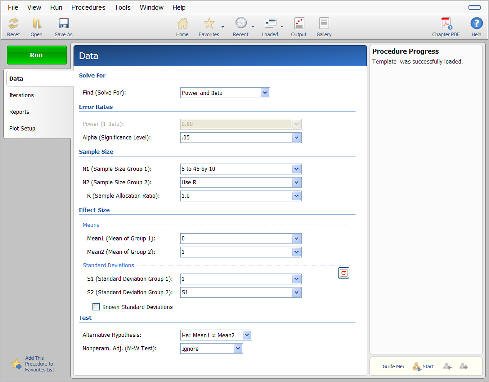Open the Procedures menu
The image size is (489, 382).
[x=88, y=7]
